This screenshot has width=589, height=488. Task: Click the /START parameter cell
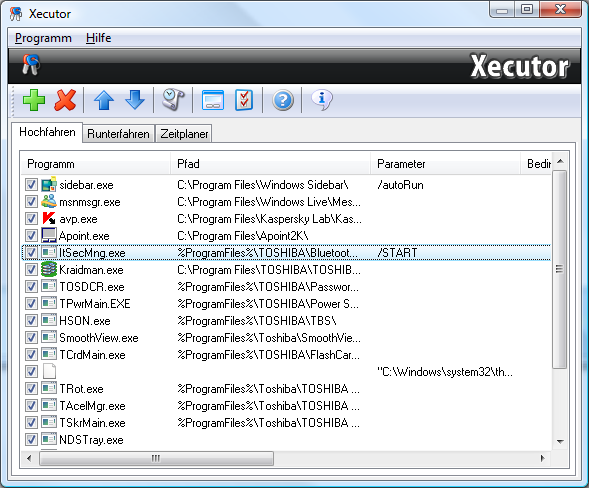click(397, 252)
